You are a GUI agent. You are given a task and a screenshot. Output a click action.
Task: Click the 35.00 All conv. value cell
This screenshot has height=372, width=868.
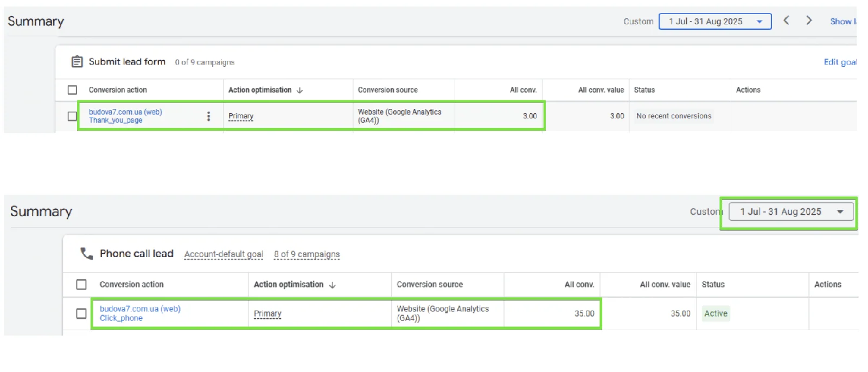(680, 313)
